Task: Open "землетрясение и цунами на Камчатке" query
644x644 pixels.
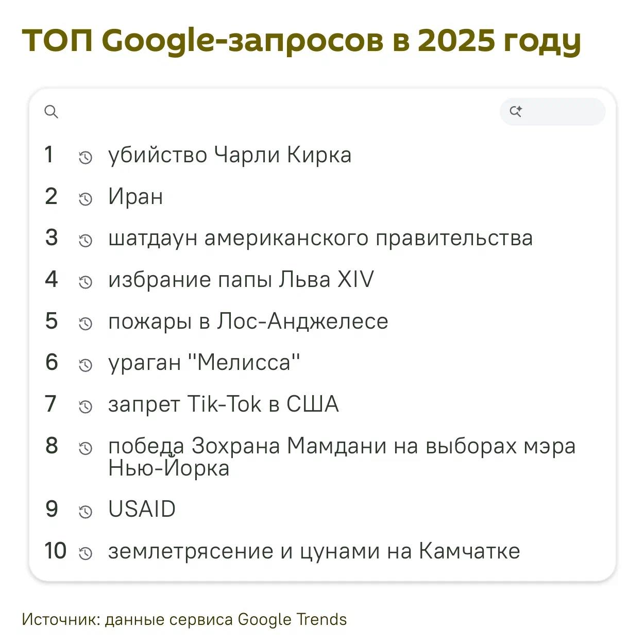Action: (314, 551)
